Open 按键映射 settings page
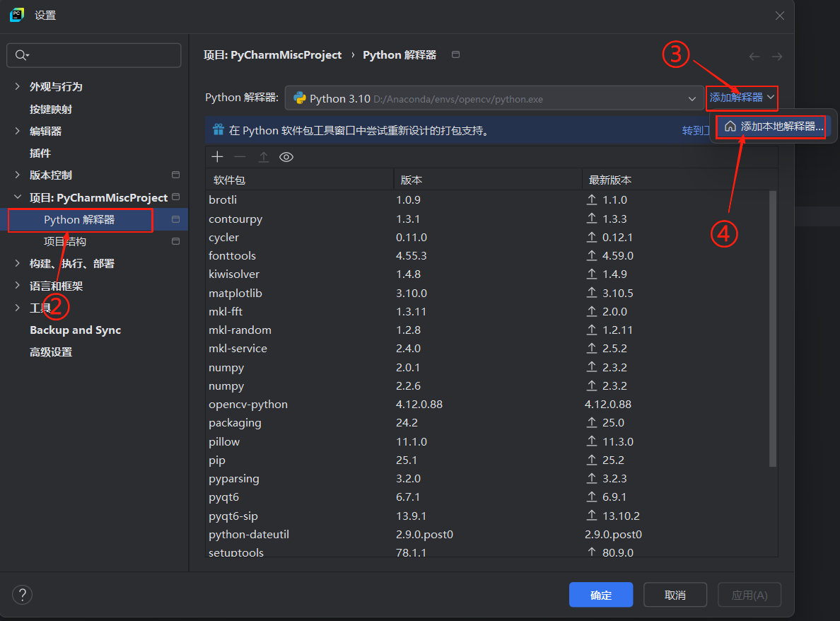The image size is (840, 621). 51,110
